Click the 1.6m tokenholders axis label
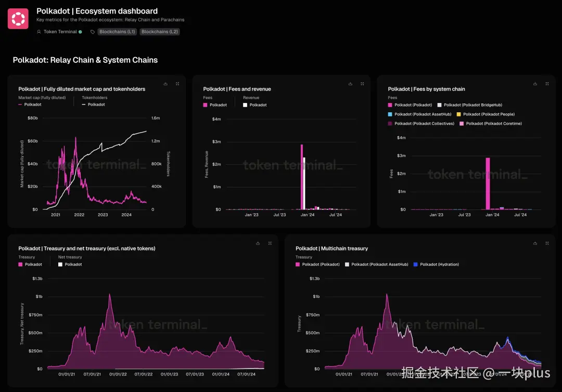 [156, 118]
